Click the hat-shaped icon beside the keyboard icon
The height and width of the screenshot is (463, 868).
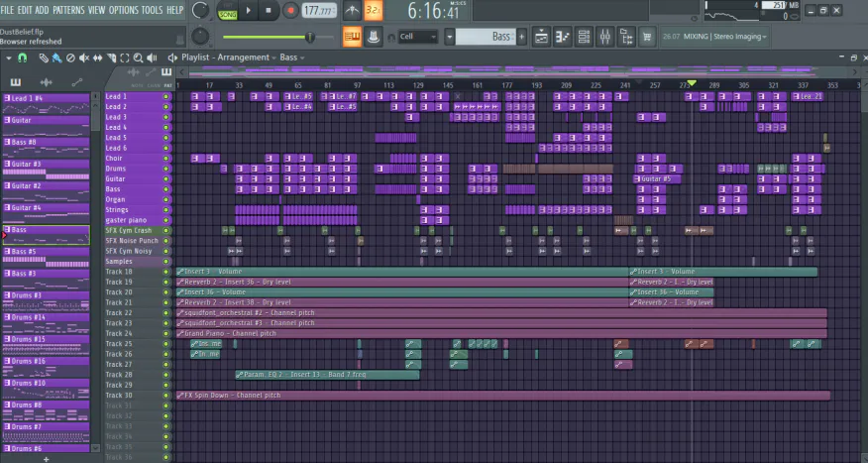374,37
